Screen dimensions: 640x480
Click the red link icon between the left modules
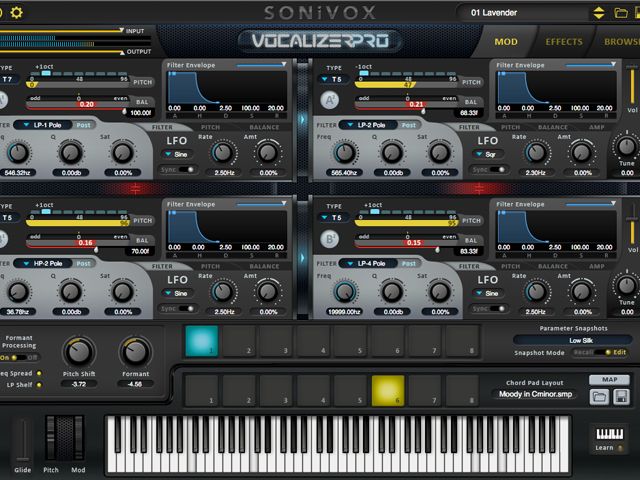(136, 188)
